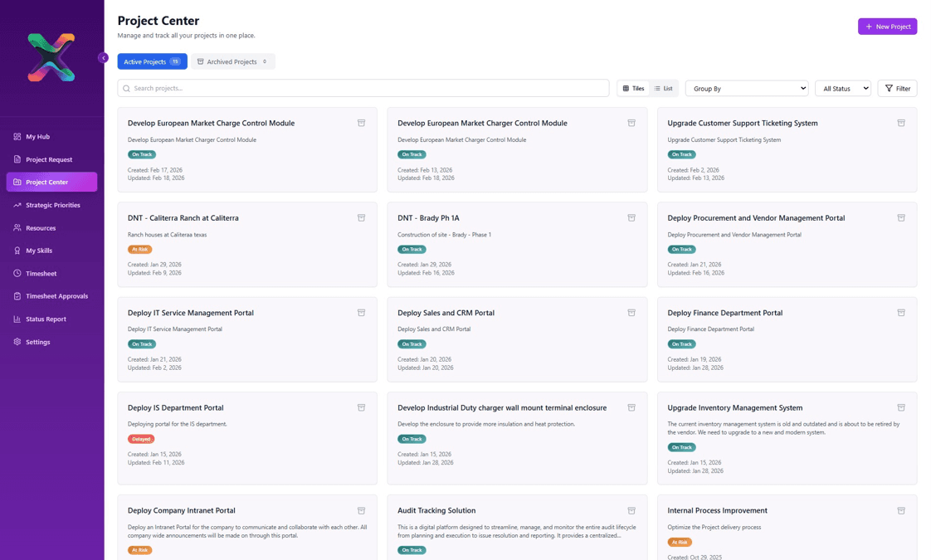Open the Status Report chart icon
The width and height of the screenshot is (931, 560).
[18, 319]
